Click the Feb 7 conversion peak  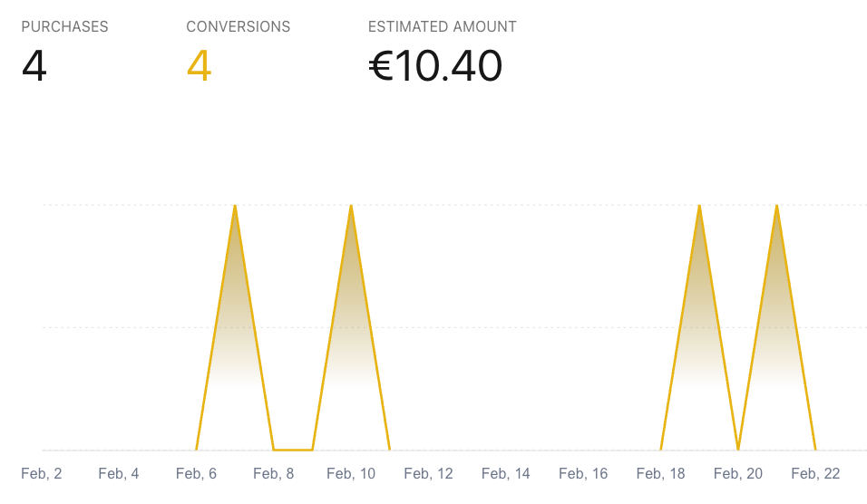235,207
